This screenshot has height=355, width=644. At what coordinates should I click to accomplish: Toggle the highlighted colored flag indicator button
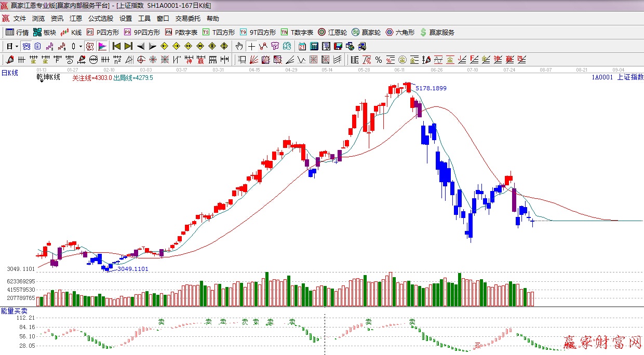tap(102, 46)
